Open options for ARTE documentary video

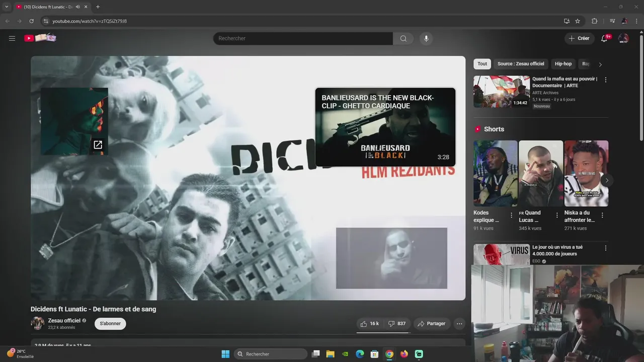(605, 80)
